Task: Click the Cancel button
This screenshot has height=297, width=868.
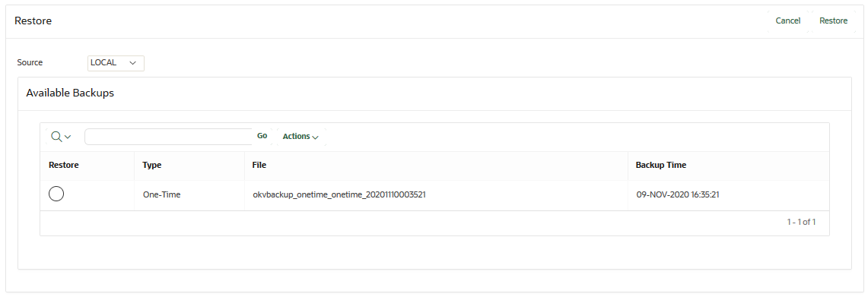Action: pos(787,21)
